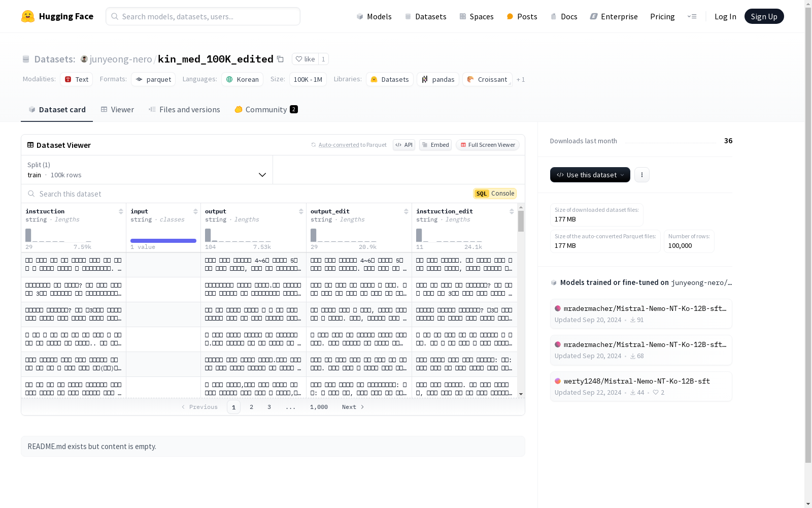Select the pandas library tag
The image size is (812, 508).
click(x=438, y=79)
